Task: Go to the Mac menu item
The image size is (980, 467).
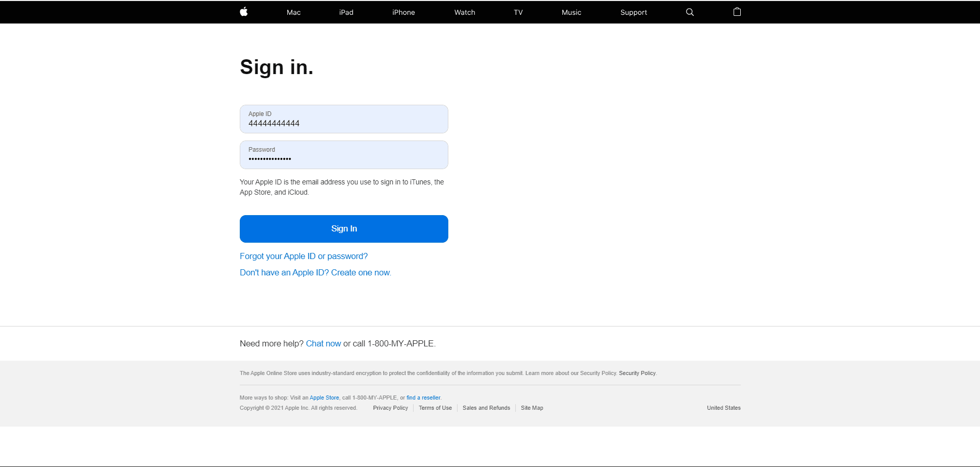Action: pos(293,12)
